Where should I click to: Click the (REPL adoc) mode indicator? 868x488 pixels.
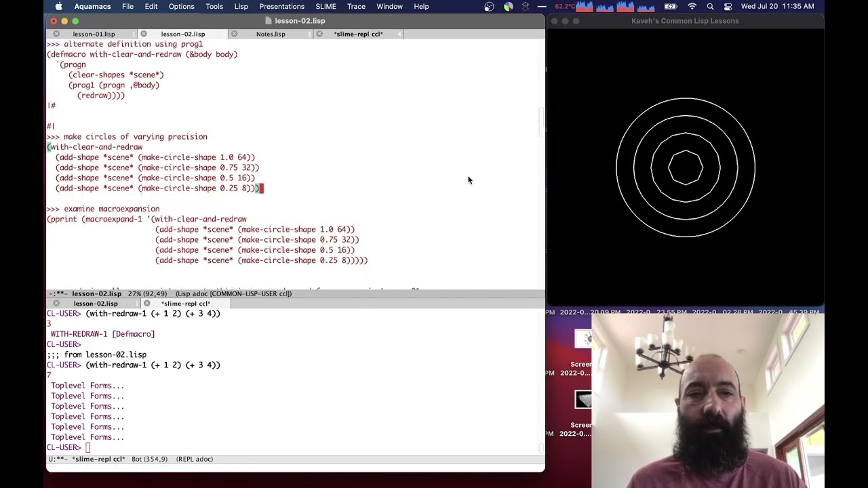(195, 459)
